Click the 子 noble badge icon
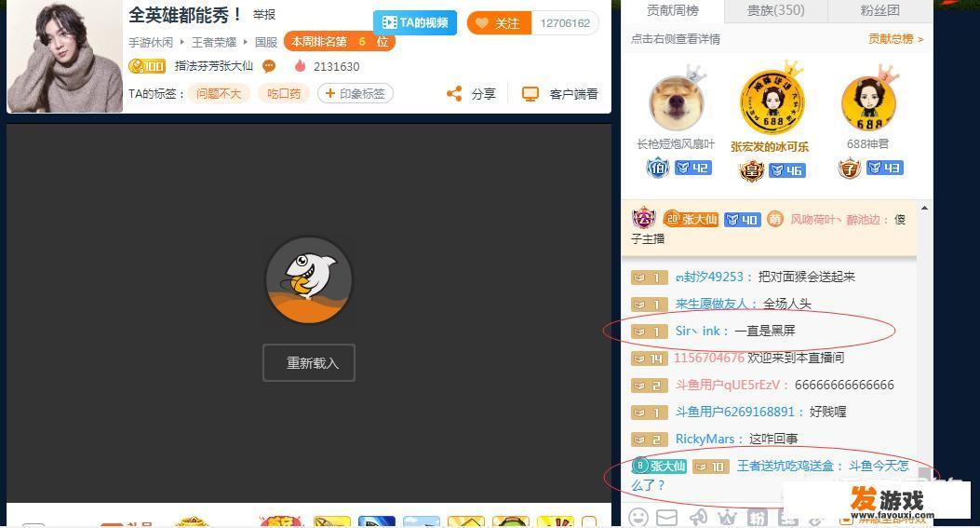Image resolution: width=980 pixels, height=528 pixels. (x=850, y=168)
